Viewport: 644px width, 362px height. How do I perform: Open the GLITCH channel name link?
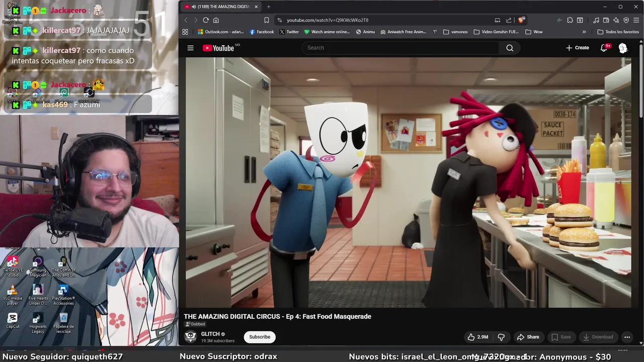pyautogui.click(x=210, y=334)
